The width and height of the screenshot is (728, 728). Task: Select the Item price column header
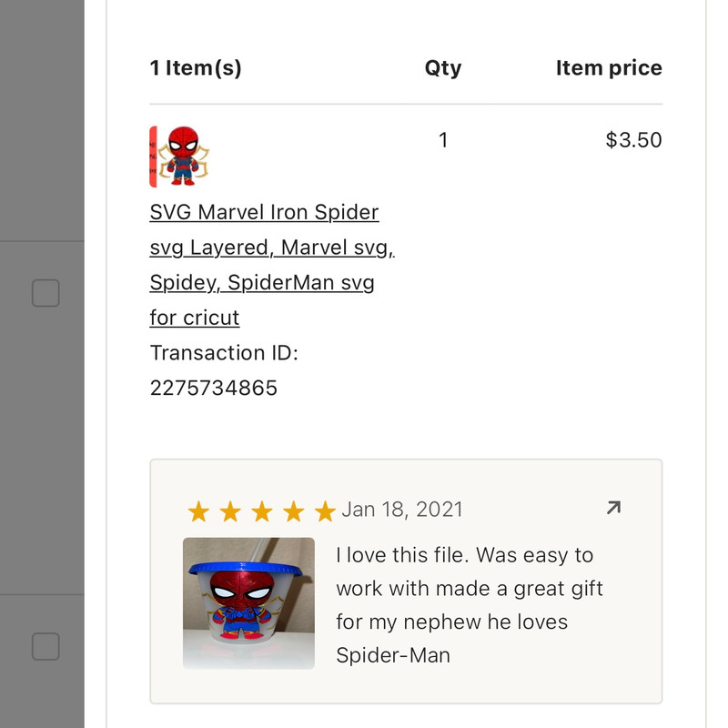click(x=609, y=67)
